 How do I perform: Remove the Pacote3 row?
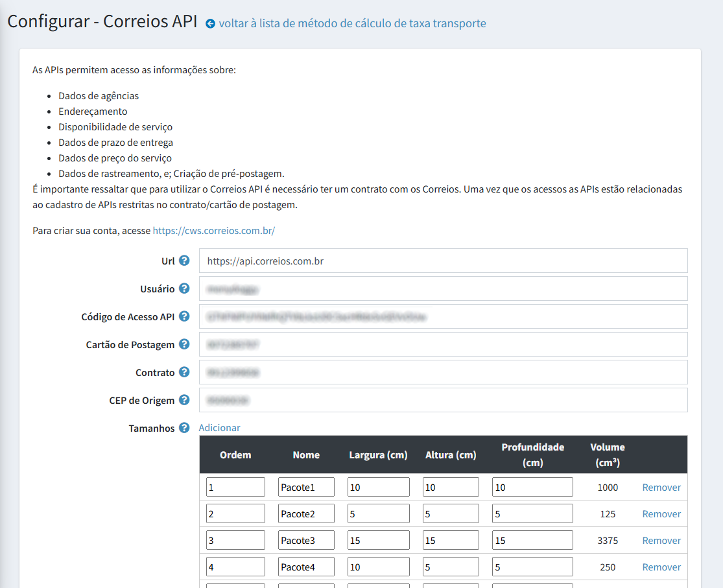[661, 541]
